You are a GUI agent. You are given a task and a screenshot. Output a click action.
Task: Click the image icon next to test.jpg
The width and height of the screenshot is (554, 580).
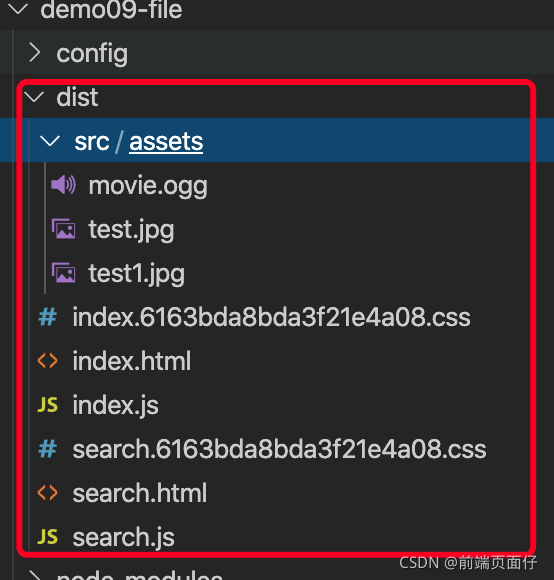tap(63, 229)
